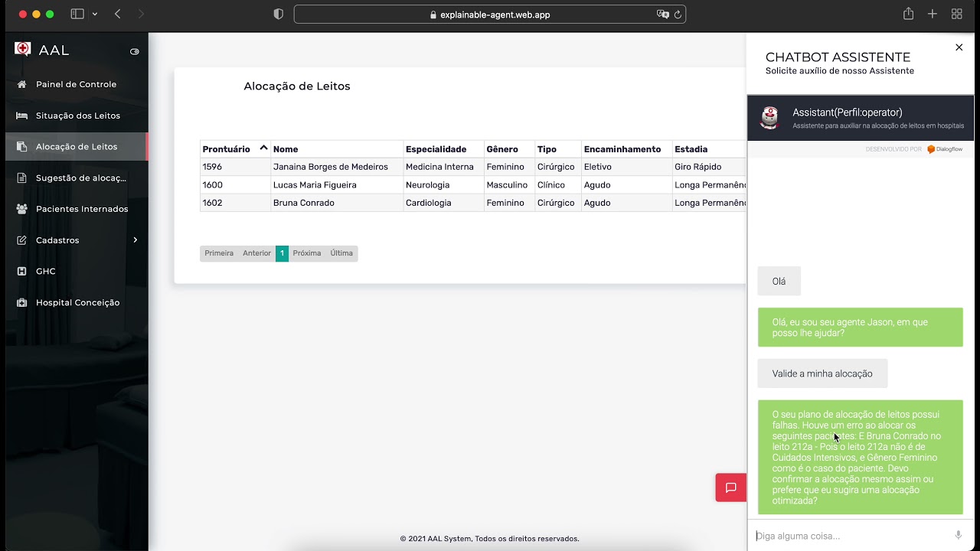The height and width of the screenshot is (551, 980).
Task: Click the Assistant avatar icon
Action: [x=769, y=118]
